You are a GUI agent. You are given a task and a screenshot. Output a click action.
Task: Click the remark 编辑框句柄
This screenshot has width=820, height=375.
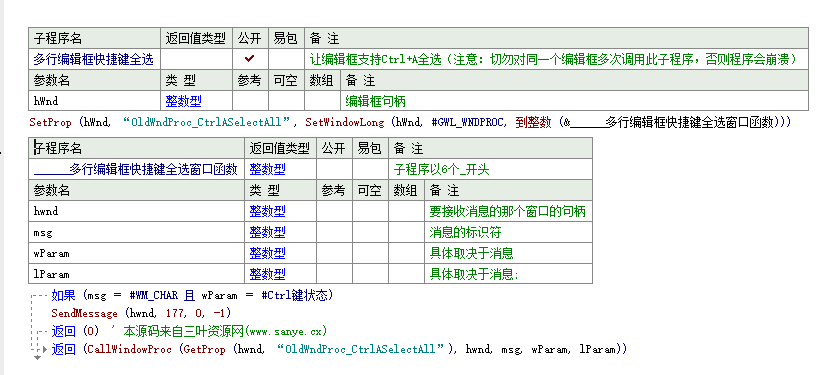tap(375, 101)
